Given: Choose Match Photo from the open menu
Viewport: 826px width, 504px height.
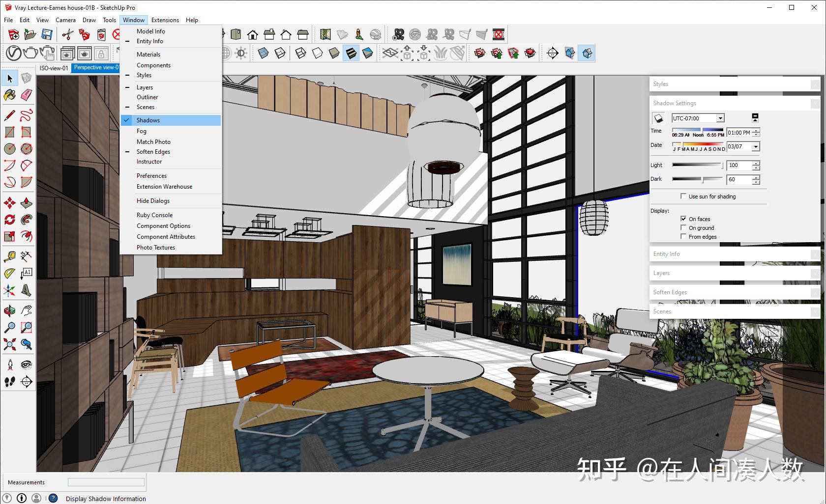Looking at the screenshot, I should [153, 141].
